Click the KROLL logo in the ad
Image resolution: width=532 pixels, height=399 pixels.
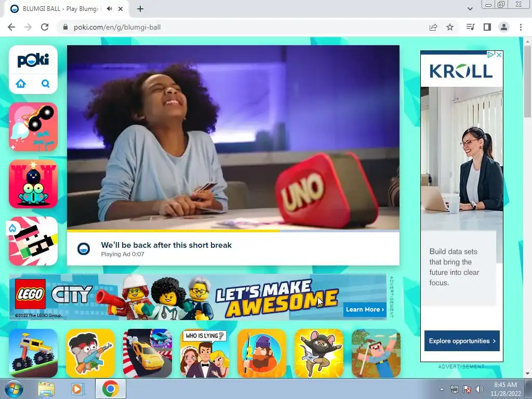(x=461, y=71)
